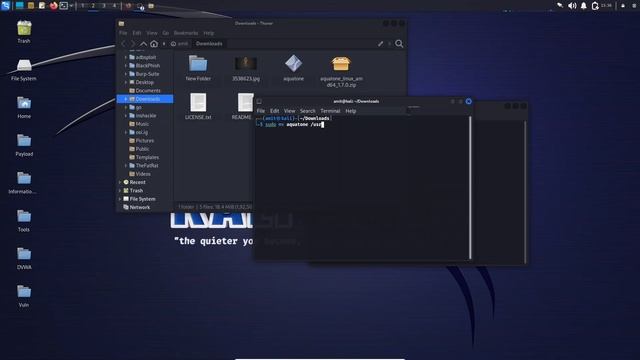Open the File menu in Thunar

(123, 33)
